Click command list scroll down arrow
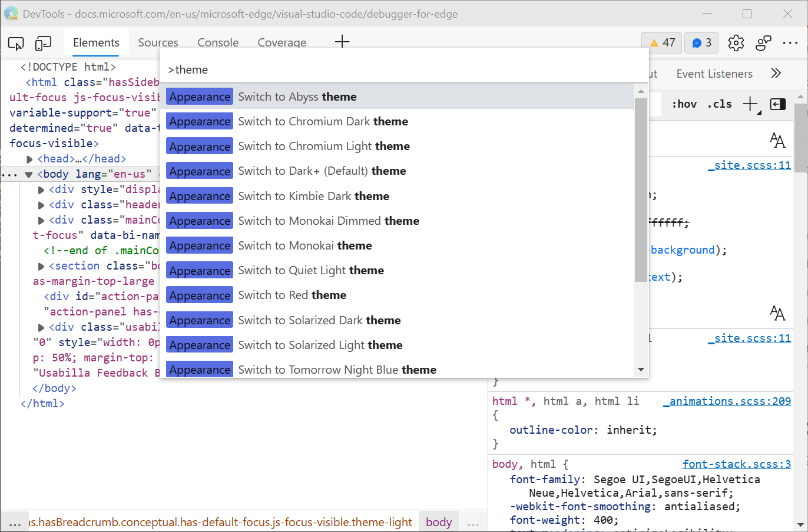The image size is (808, 532). [641, 370]
